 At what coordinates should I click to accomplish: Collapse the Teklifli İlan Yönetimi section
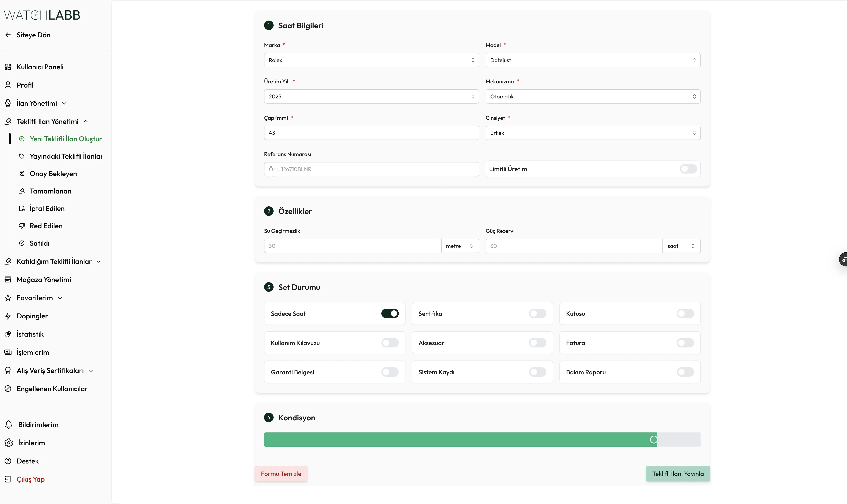click(86, 121)
